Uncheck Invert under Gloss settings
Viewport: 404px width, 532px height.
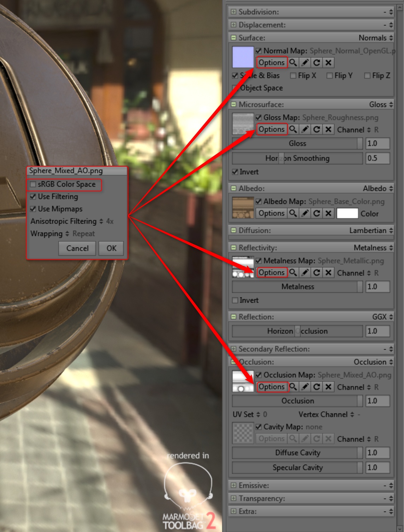click(x=235, y=172)
